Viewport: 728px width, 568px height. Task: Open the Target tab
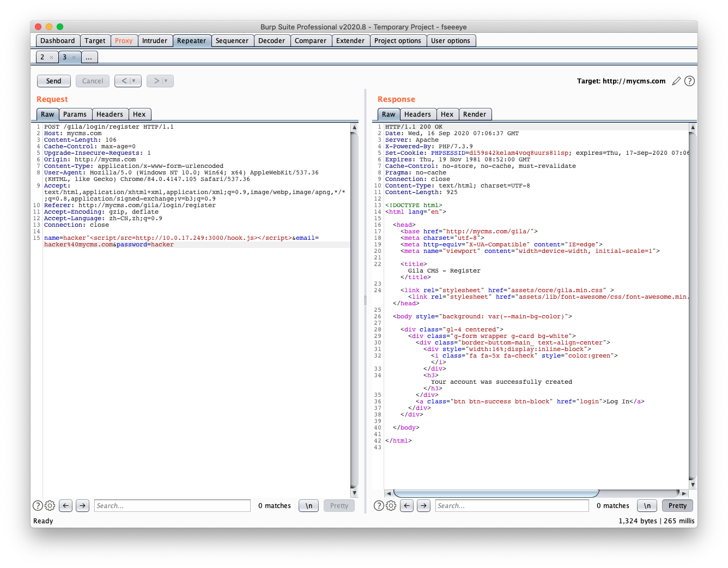(x=95, y=41)
